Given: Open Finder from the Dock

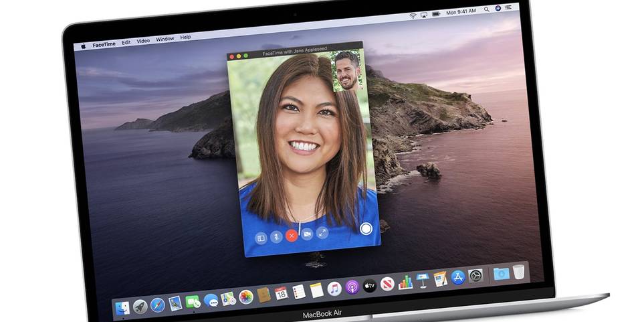Looking at the screenshot, I should pyautogui.click(x=122, y=307).
